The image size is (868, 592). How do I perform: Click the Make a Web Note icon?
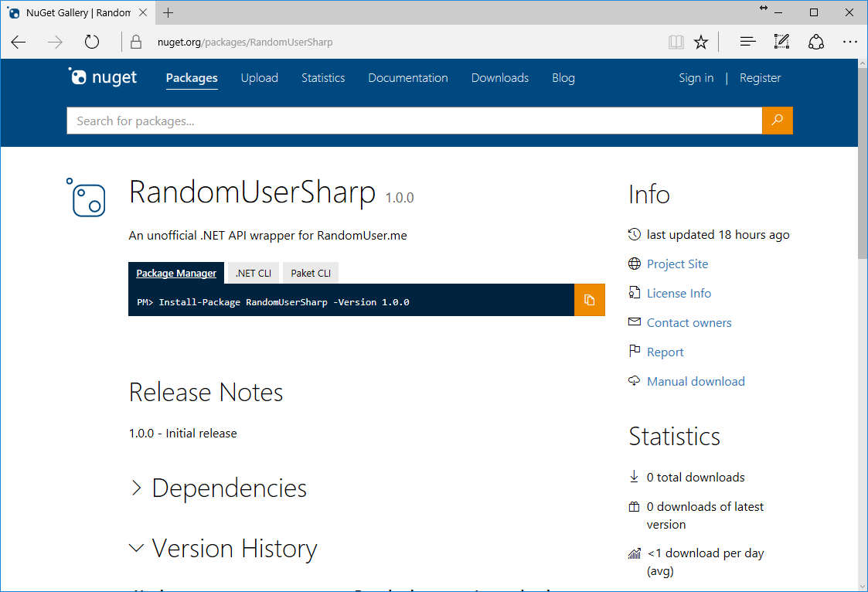tap(781, 43)
